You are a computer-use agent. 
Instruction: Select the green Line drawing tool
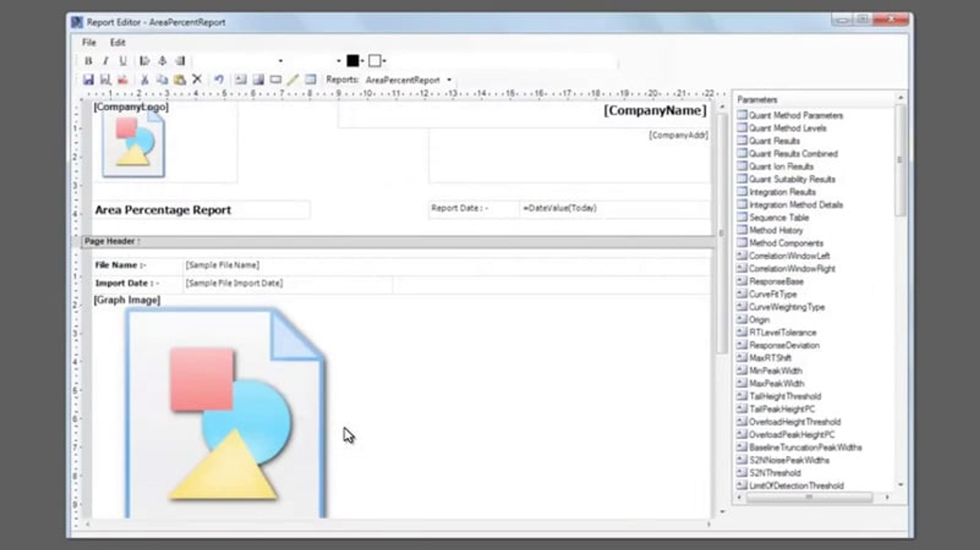(x=292, y=80)
